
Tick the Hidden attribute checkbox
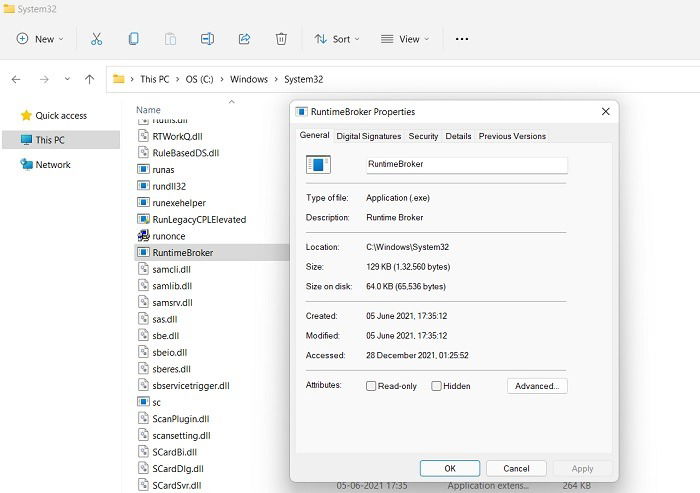[436, 386]
